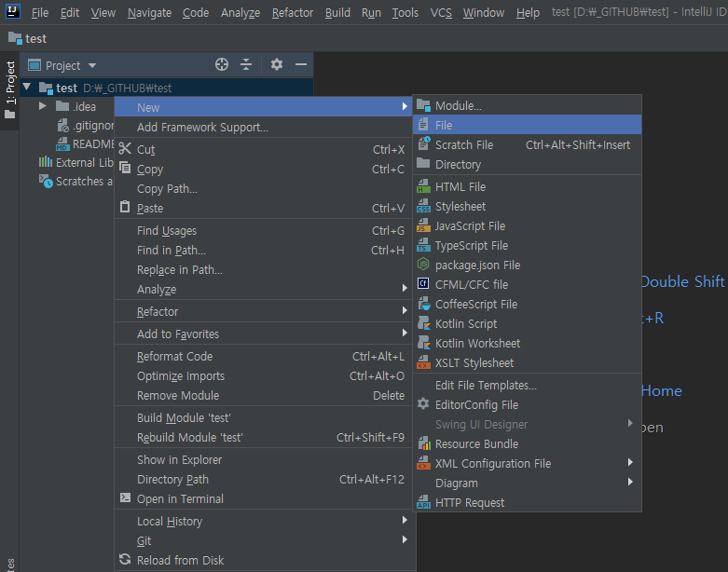Screen dimensions: 728x572
Task: Choose Build Module 'test' entry
Action: click(x=263, y=418)
